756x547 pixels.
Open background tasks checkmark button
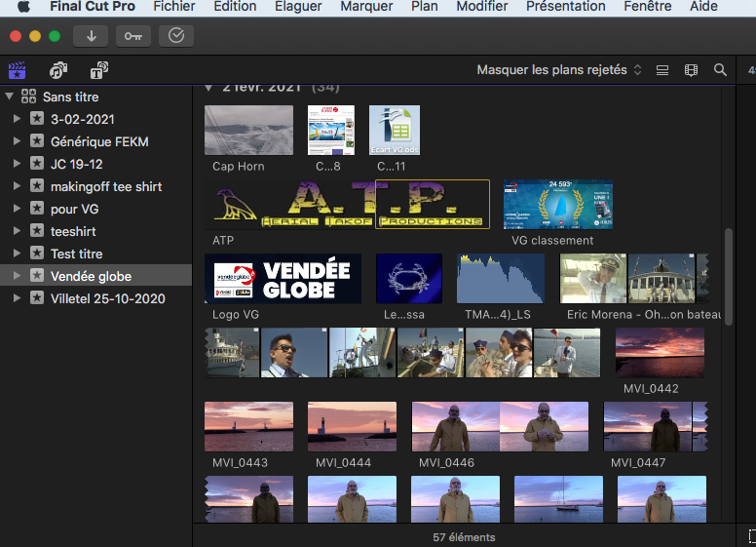point(176,36)
